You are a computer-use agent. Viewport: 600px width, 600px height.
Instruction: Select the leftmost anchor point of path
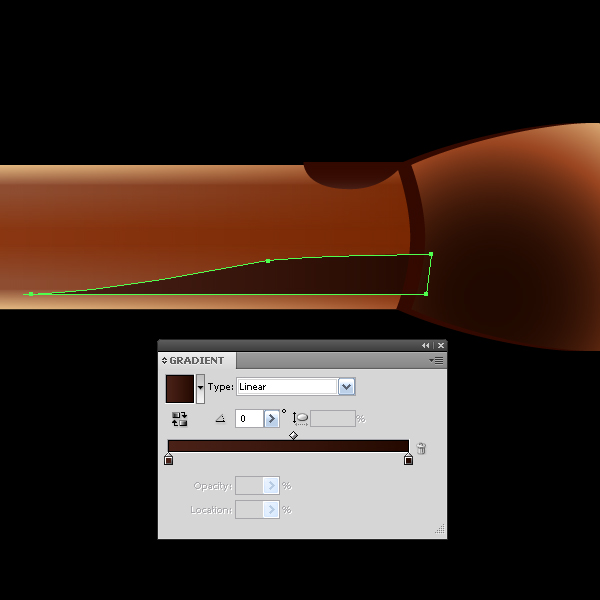pyautogui.click(x=31, y=294)
